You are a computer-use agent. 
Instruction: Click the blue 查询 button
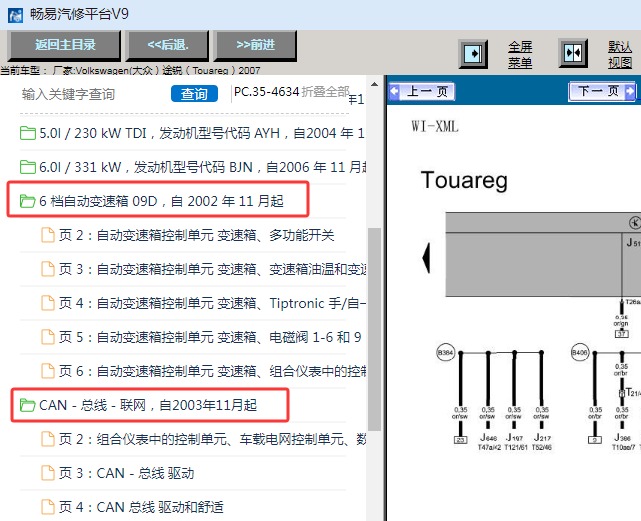pyautogui.click(x=194, y=94)
